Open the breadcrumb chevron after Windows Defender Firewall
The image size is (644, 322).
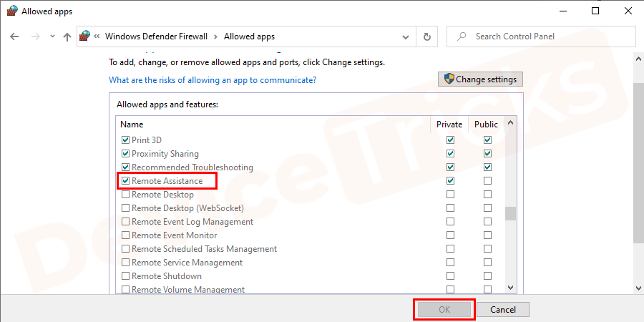coord(215,36)
